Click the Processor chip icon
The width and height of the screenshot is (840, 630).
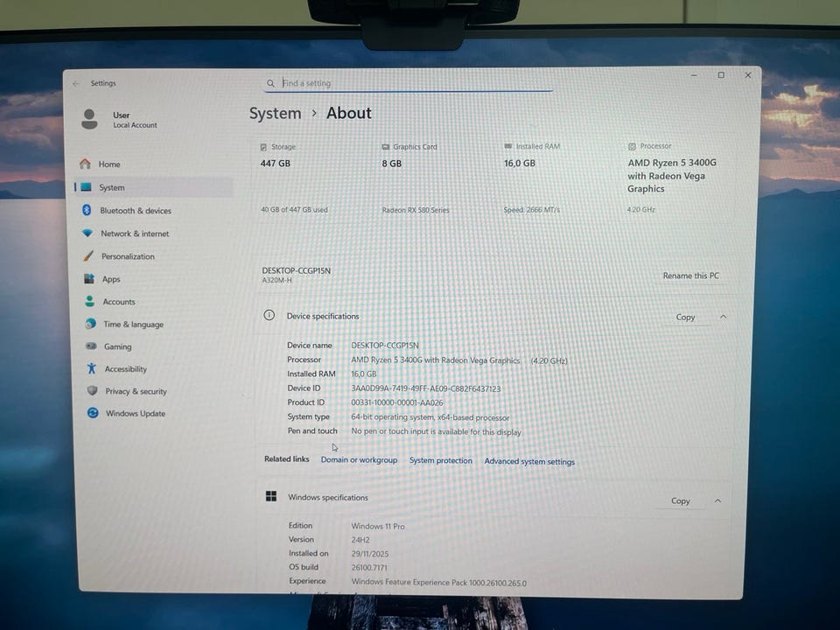tap(632, 146)
